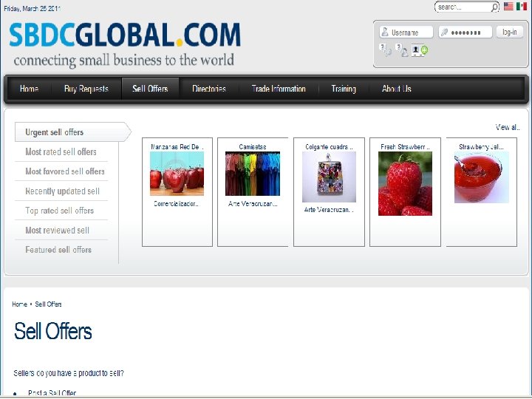Click the register new account icon
The width and height of the screenshot is (532, 399).
[x=420, y=50]
